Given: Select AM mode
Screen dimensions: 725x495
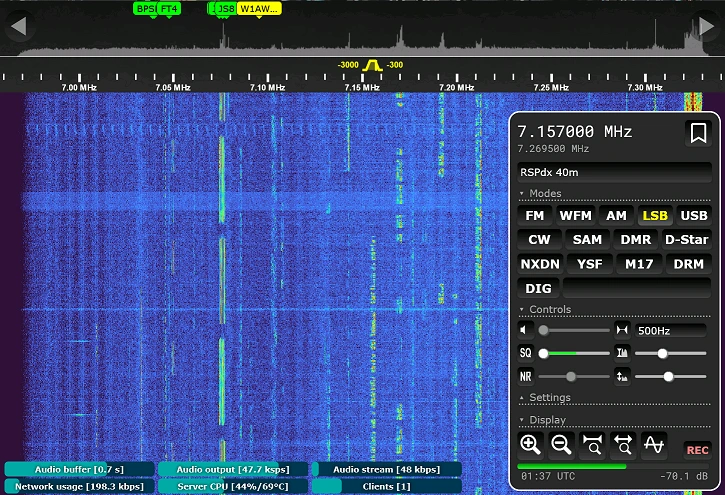Looking at the screenshot, I should (x=616, y=215).
